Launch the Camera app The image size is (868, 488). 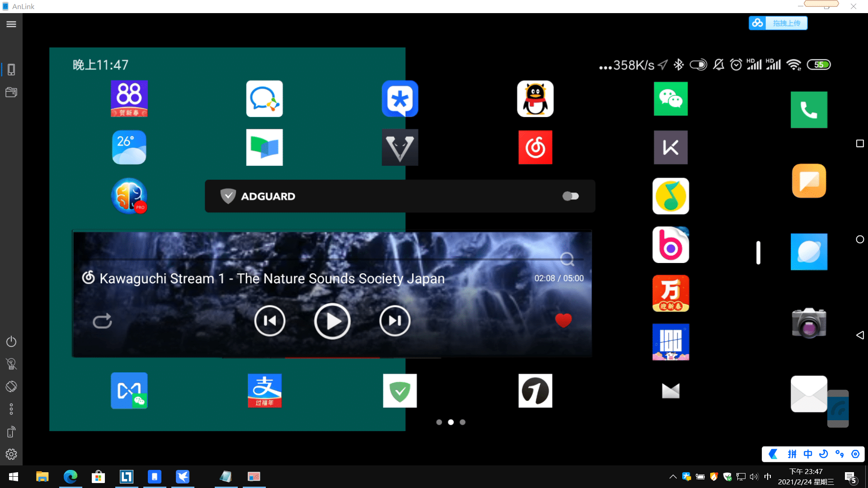(809, 323)
